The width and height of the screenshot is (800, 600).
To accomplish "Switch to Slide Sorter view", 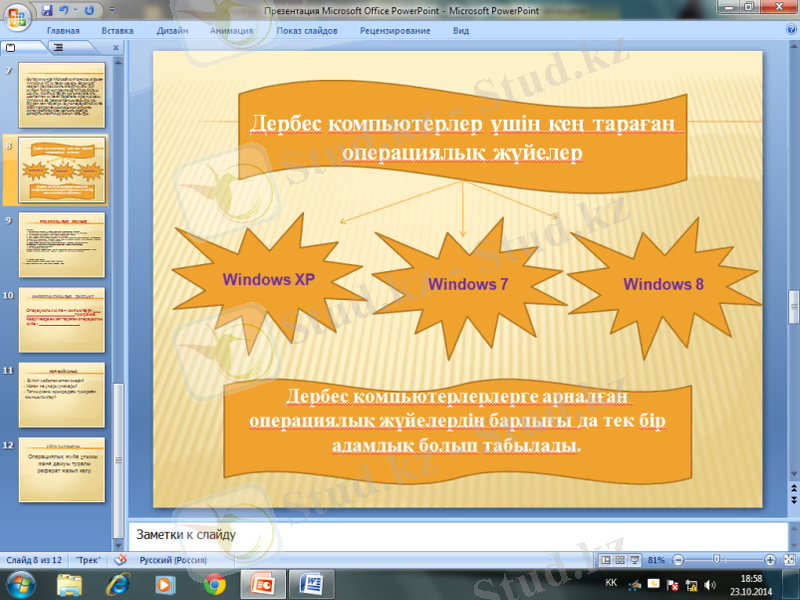I will click(x=620, y=559).
